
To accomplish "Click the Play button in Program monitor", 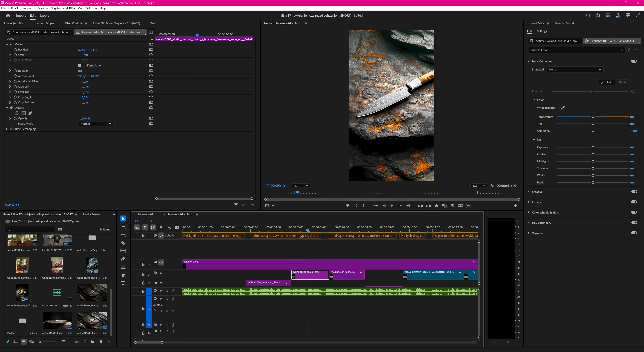I will (x=392, y=206).
